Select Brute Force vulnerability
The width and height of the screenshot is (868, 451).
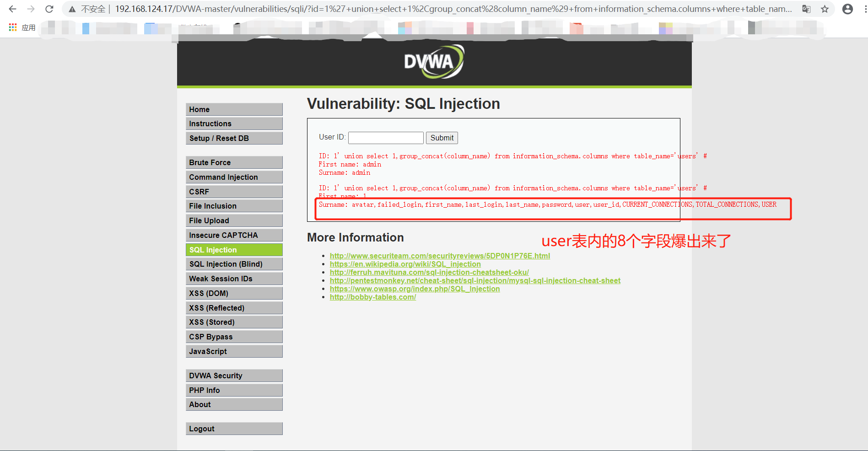click(234, 162)
